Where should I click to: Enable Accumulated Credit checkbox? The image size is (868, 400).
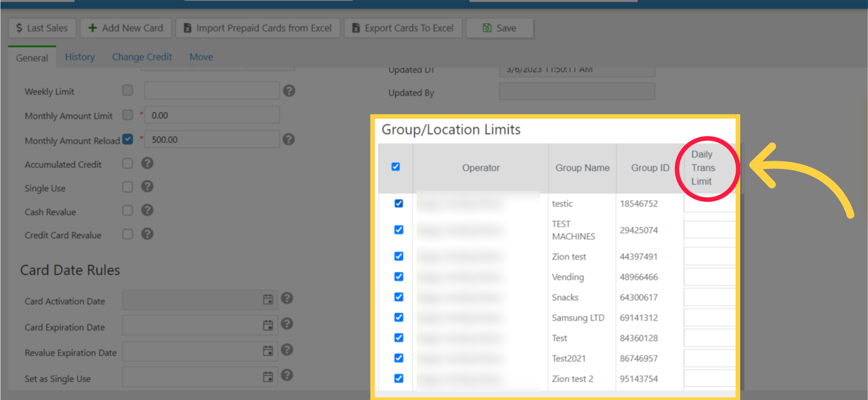coord(128,163)
